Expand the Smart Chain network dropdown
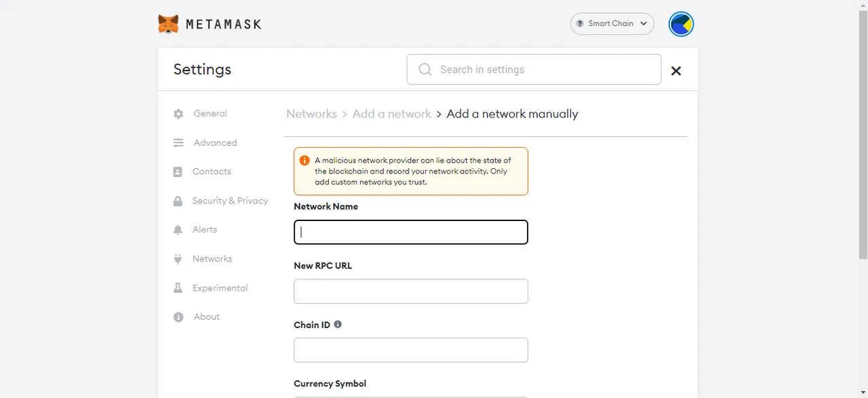 click(x=612, y=24)
